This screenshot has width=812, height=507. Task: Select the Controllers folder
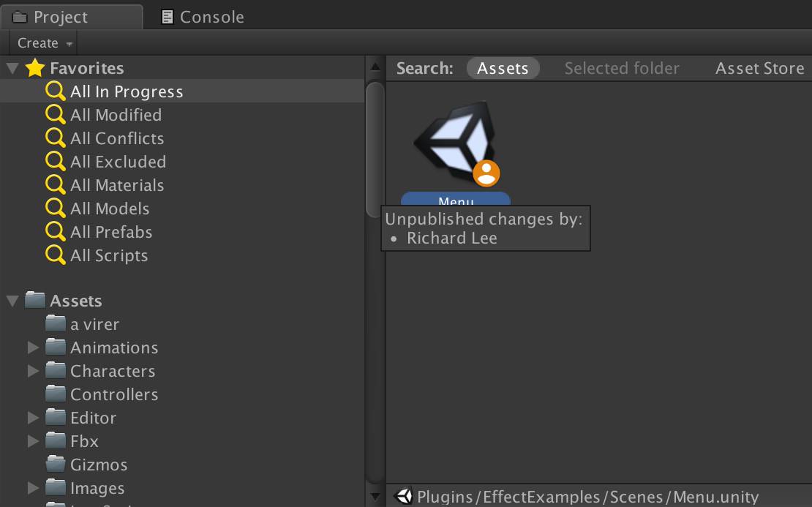[x=114, y=394]
